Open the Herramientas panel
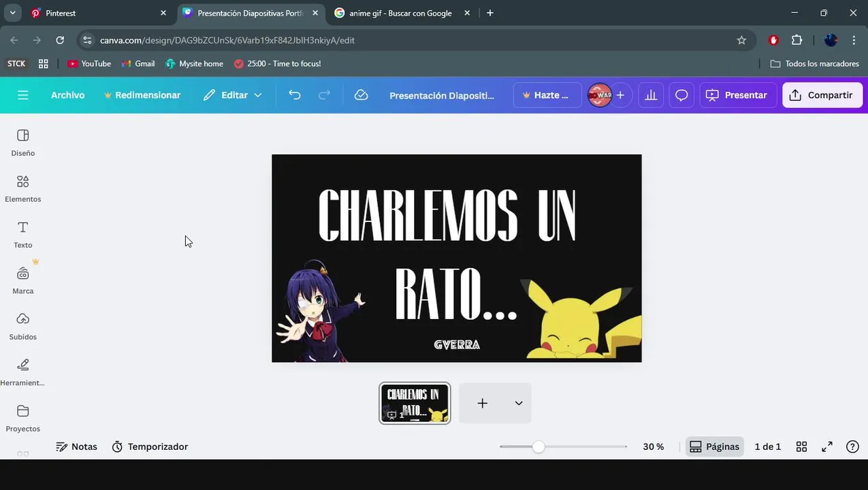 click(23, 372)
